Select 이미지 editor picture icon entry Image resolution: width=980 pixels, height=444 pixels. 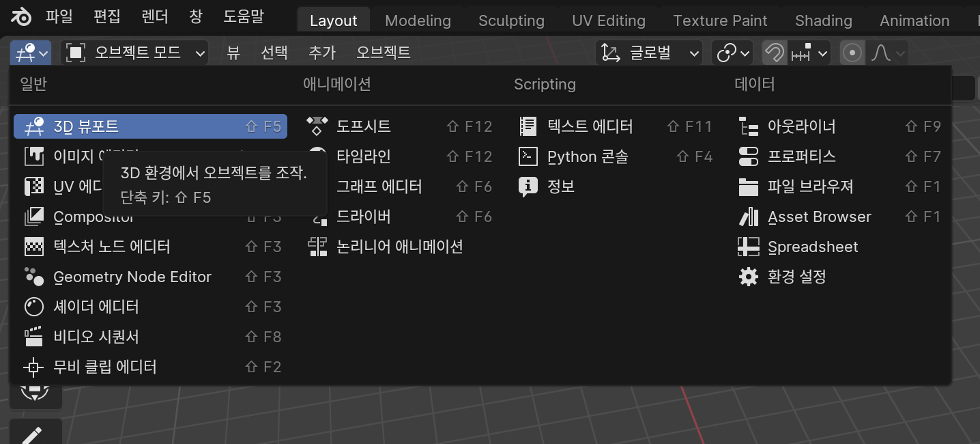(x=34, y=156)
